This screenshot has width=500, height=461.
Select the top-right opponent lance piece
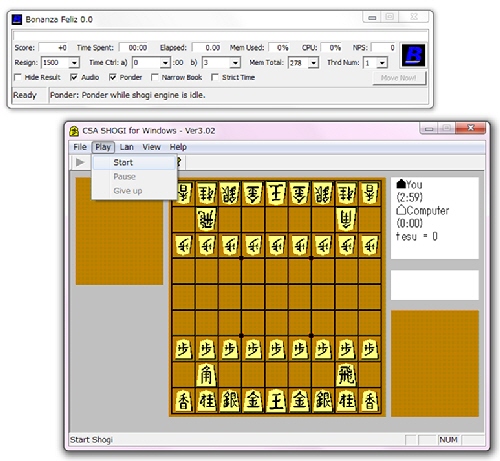pos(370,193)
